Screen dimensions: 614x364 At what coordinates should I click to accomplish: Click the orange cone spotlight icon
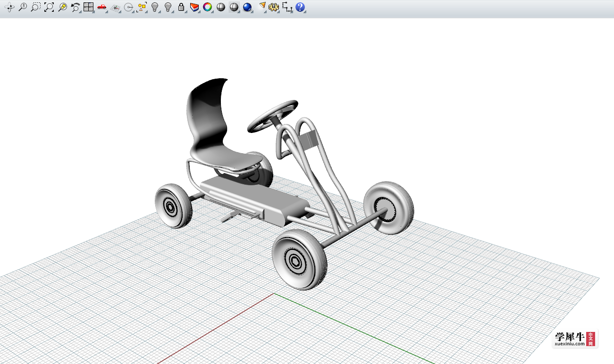pos(262,7)
